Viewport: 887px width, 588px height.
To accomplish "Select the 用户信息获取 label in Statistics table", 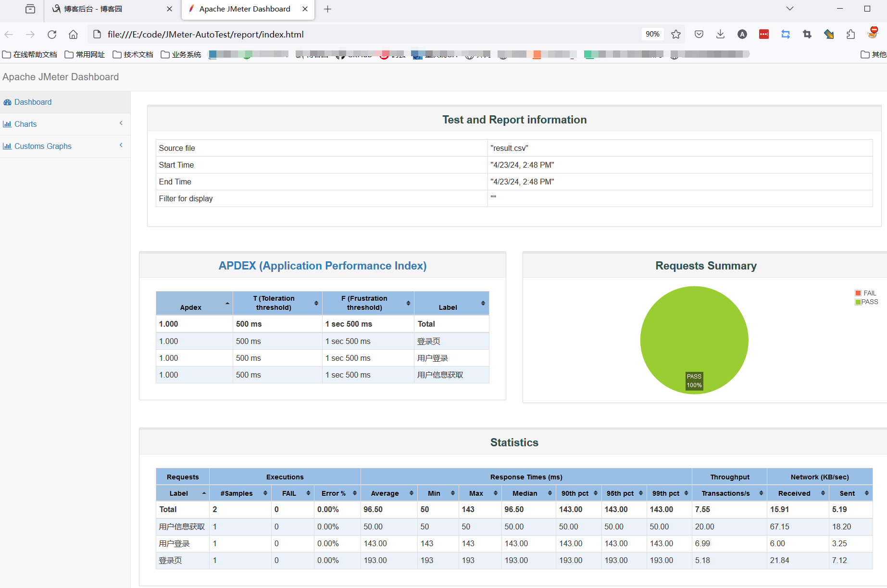I will (x=182, y=527).
